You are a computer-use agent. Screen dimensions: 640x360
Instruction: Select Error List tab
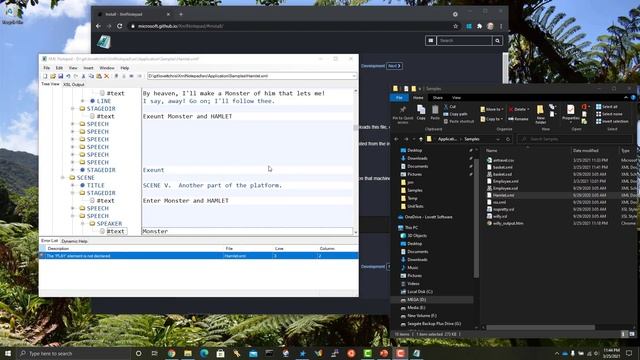tap(49, 241)
